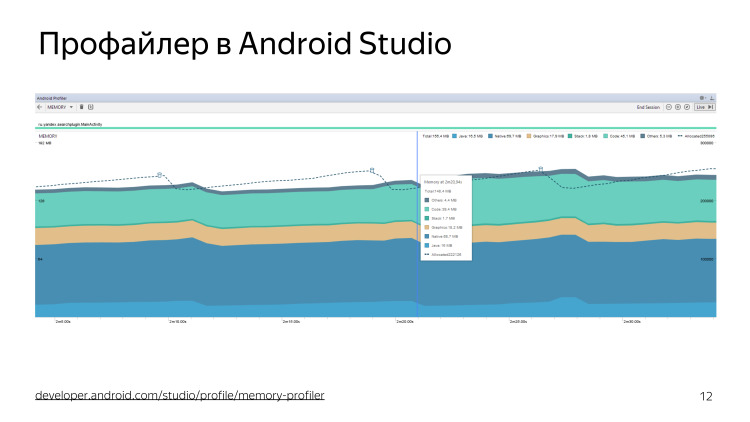The height and width of the screenshot is (422, 750).
Task: Click the Android Profiler title bar text
Action: [52, 98]
